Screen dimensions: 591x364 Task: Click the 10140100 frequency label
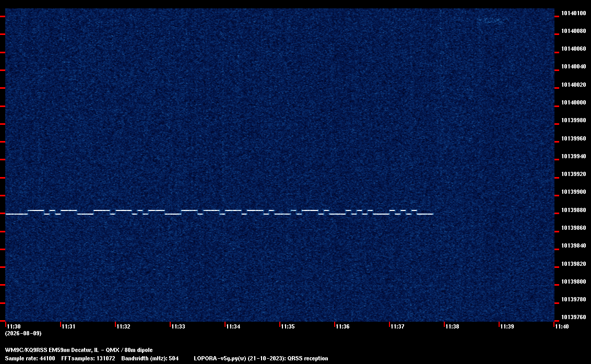pos(573,13)
